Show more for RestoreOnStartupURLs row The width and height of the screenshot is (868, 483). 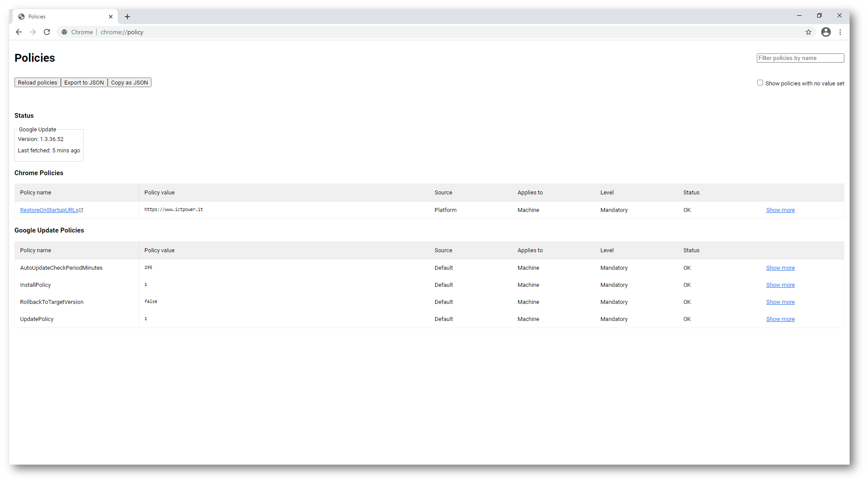(x=780, y=210)
